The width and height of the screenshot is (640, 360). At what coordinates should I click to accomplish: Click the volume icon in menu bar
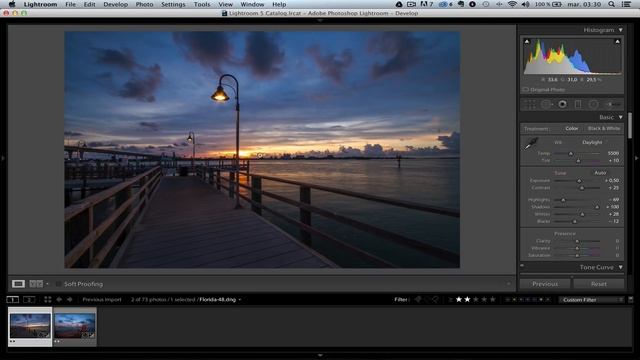pos(526,4)
